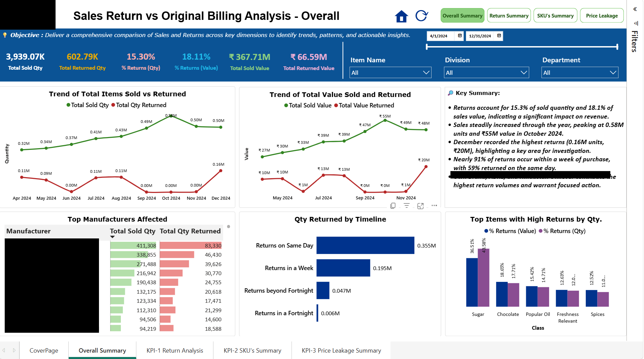Click the right handle of the date slider
Image resolution: width=644 pixels, height=359 pixels.
click(617, 47)
